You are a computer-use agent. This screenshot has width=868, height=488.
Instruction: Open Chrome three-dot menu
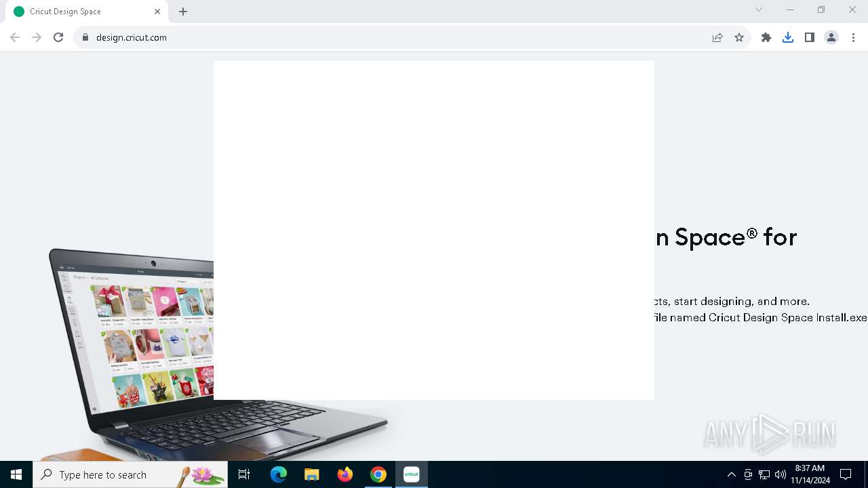point(852,37)
